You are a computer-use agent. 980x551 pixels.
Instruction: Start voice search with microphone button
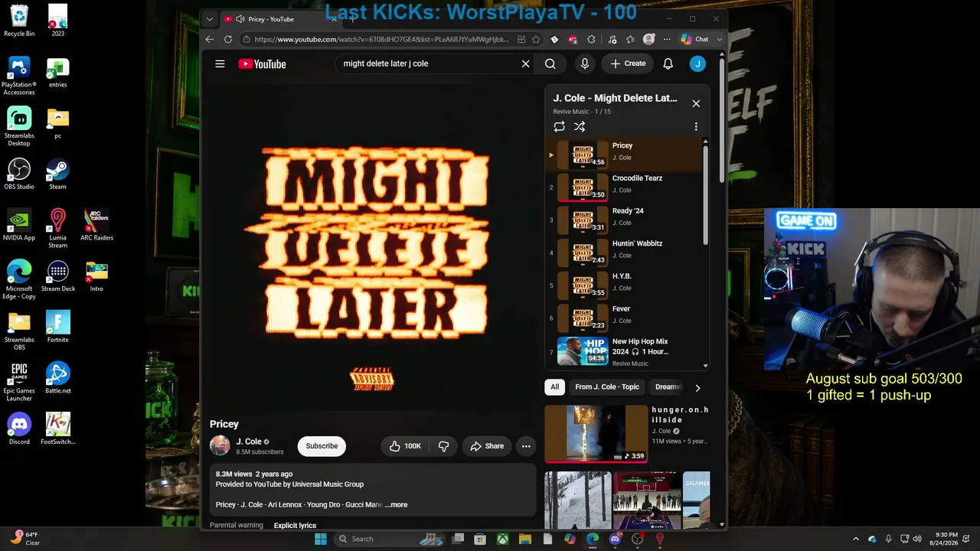pyautogui.click(x=585, y=64)
